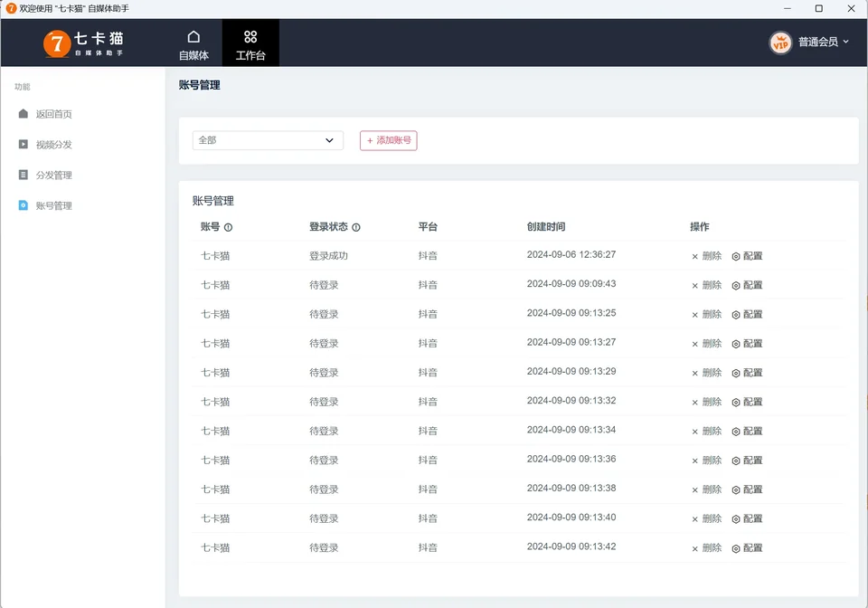Delete account created at 09:13:38
This screenshot has width=868, height=608.
pyautogui.click(x=706, y=489)
